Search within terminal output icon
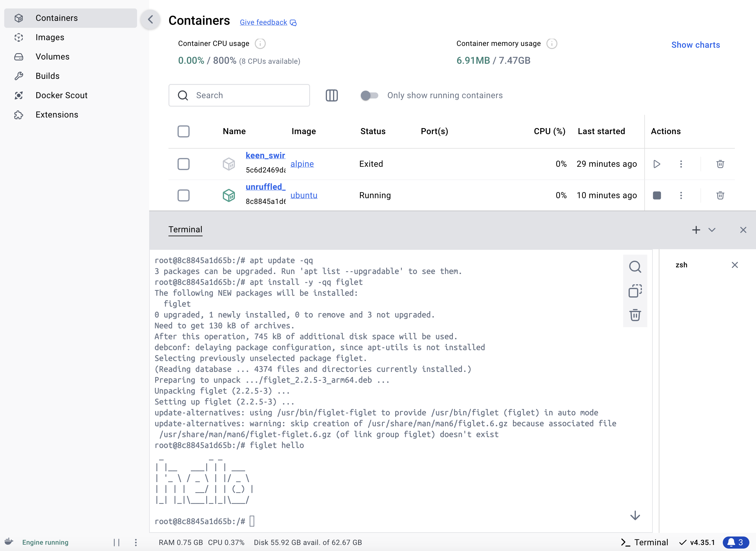The image size is (756, 551). point(635,267)
